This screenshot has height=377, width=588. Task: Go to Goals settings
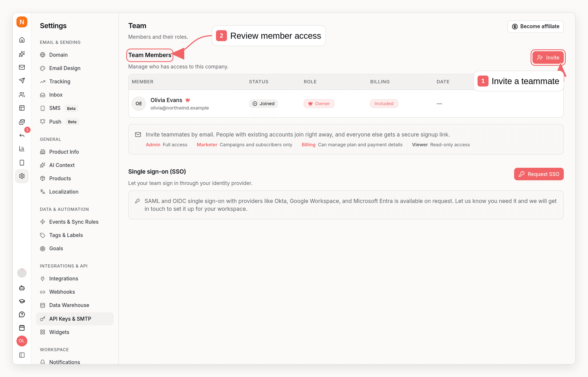[x=75, y=248]
